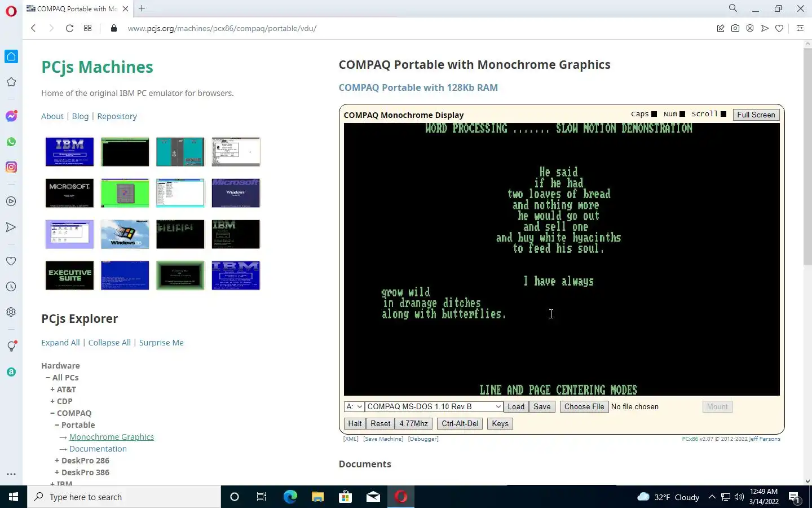
Task: Reload the current page
Action: click(69, 28)
